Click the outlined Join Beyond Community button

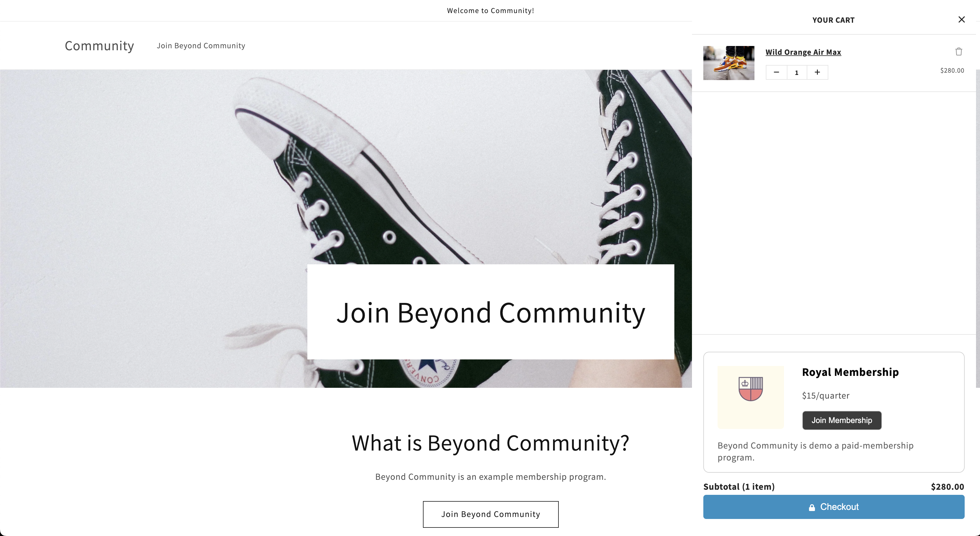click(490, 514)
